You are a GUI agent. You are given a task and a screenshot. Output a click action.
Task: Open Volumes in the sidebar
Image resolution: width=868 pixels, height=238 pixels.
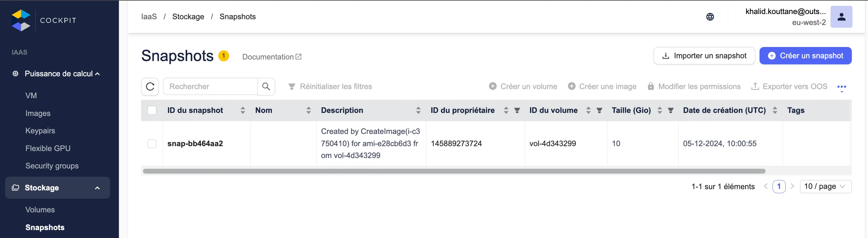click(40, 210)
